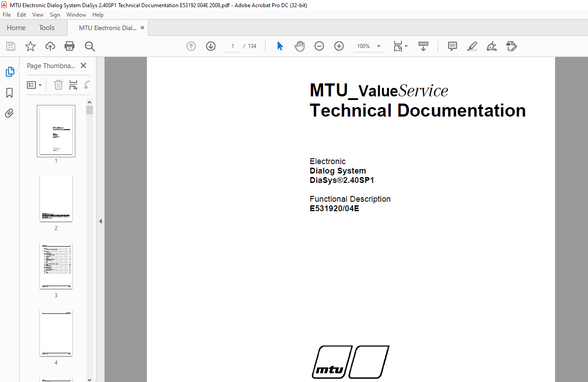
Task: Click the page number input field
Action: 233,46
